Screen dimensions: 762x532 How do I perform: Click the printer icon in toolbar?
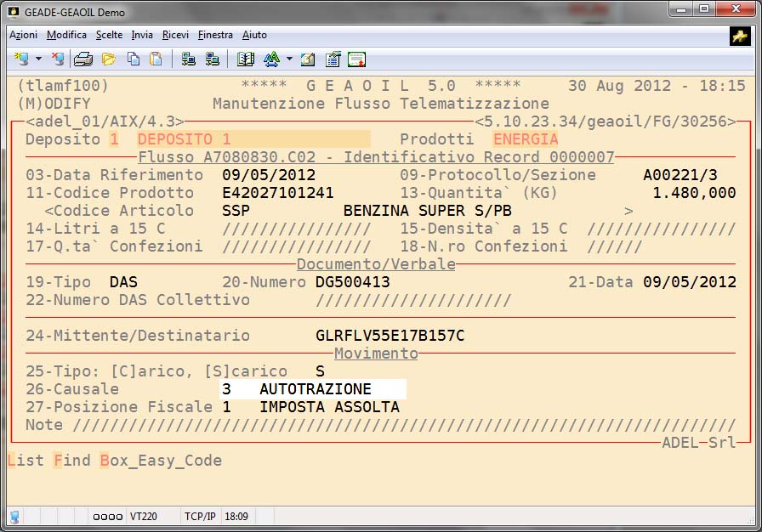[x=82, y=59]
